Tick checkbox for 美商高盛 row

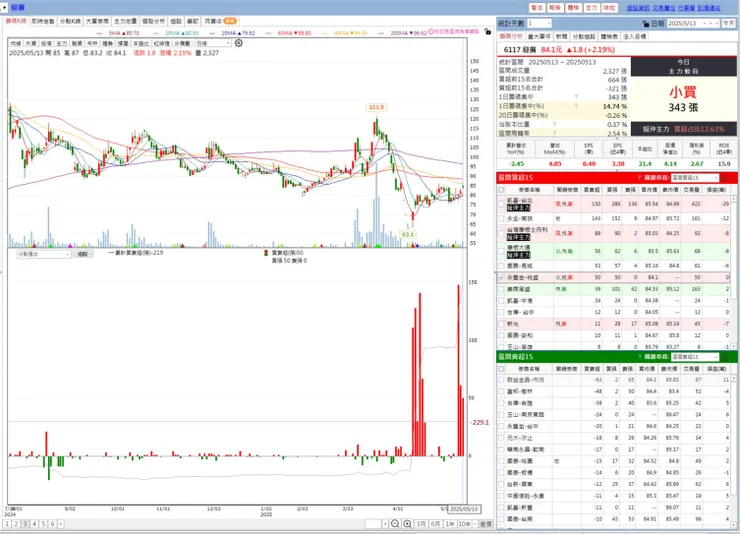click(x=501, y=289)
